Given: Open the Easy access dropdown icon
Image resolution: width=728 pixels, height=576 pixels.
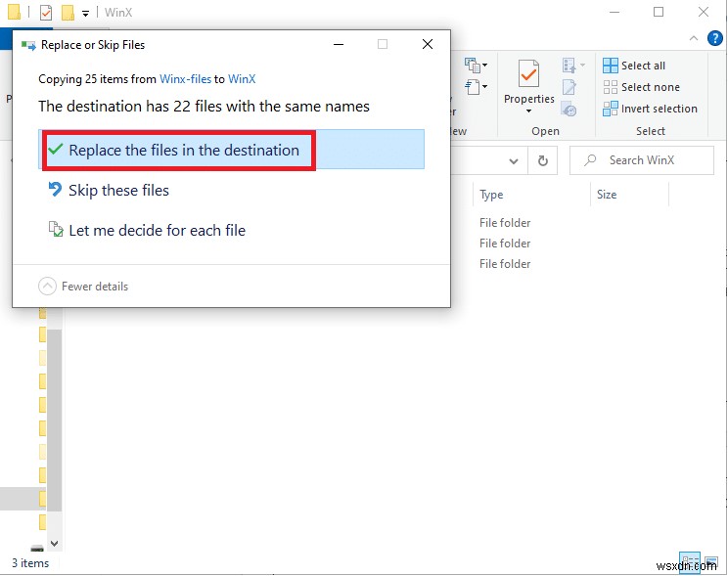Looking at the screenshot, I should click(476, 87).
